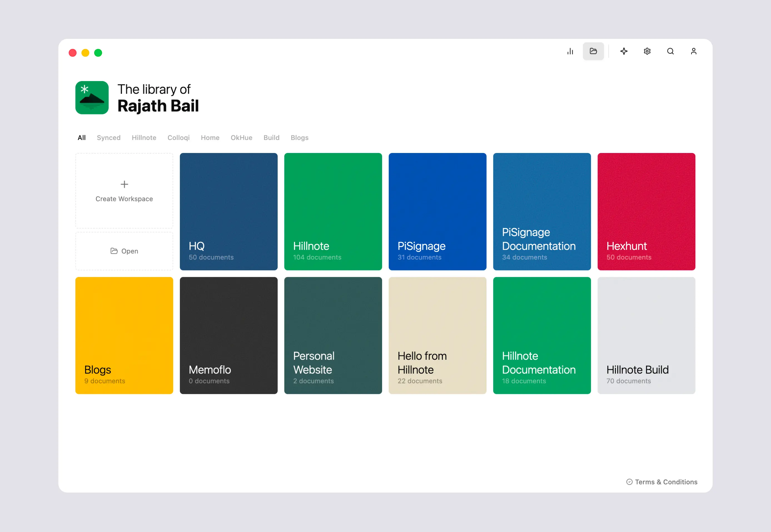Open settings via the gear icon

pos(647,51)
